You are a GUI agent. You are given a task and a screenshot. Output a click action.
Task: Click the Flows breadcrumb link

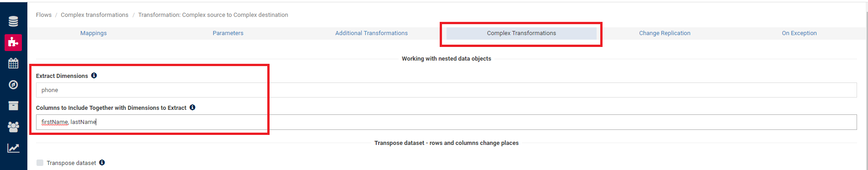tap(44, 15)
